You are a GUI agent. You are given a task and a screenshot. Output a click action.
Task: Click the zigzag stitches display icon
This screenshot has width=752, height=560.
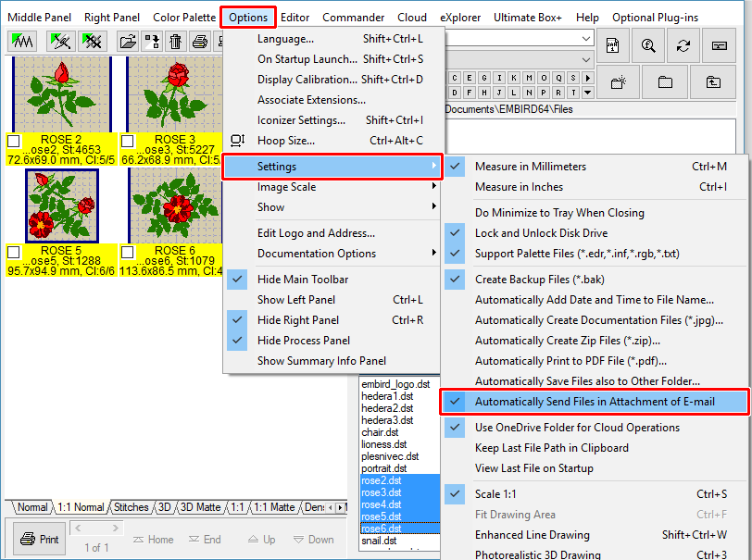tap(22, 42)
